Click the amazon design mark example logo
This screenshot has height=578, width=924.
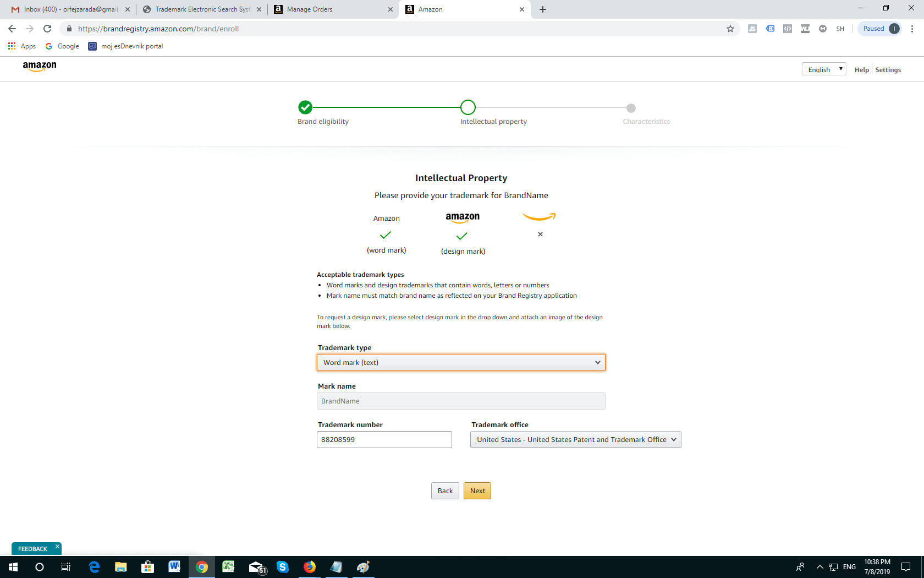point(463,217)
